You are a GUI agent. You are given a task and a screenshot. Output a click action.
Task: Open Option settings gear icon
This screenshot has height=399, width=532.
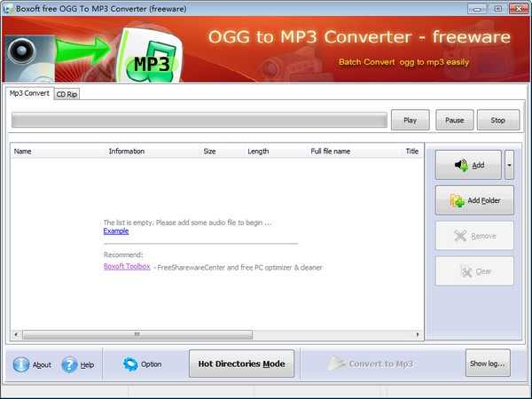(x=130, y=364)
